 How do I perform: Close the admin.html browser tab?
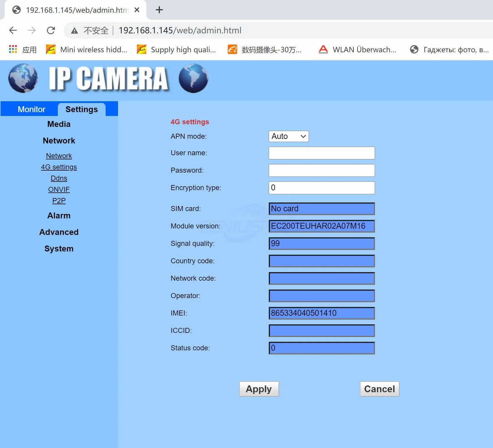(x=137, y=10)
